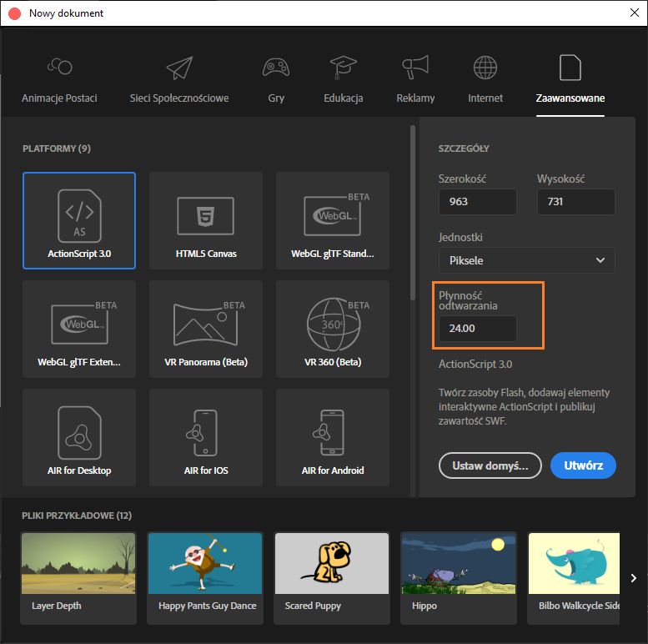The image size is (648, 644).
Task: Click the platforms list scrollbar
Action: click(x=413, y=213)
